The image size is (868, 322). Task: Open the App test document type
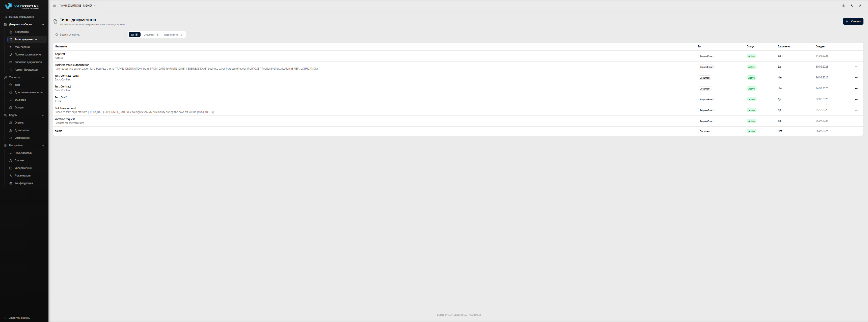(60, 54)
